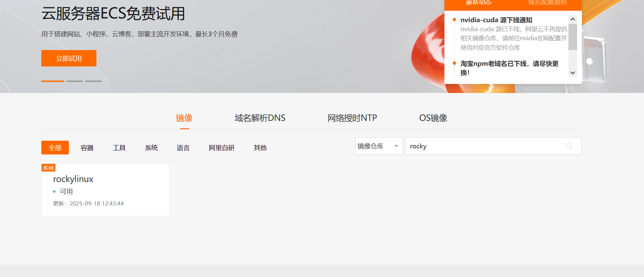Select second banner carousel indicator
The height and width of the screenshot is (277, 644).
click(x=75, y=81)
